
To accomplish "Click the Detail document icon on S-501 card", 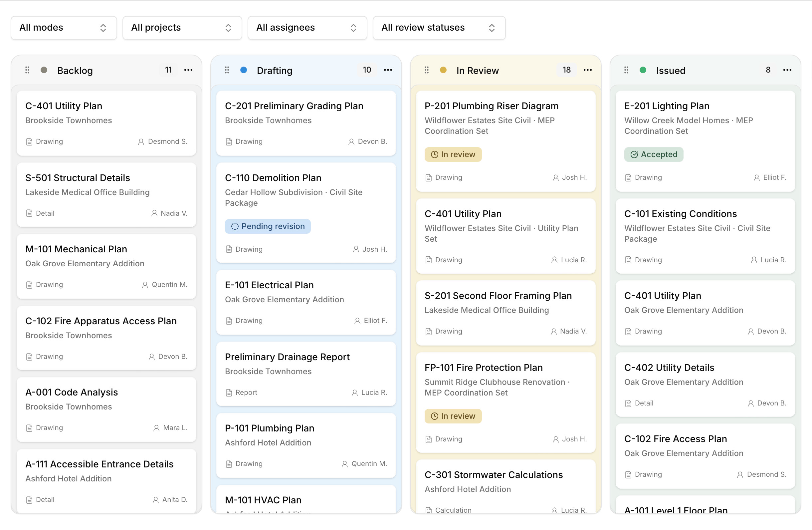I will point(29,213).
